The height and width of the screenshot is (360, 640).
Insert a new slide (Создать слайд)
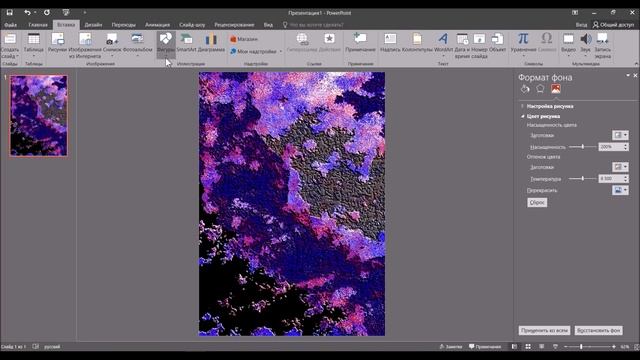10,46
